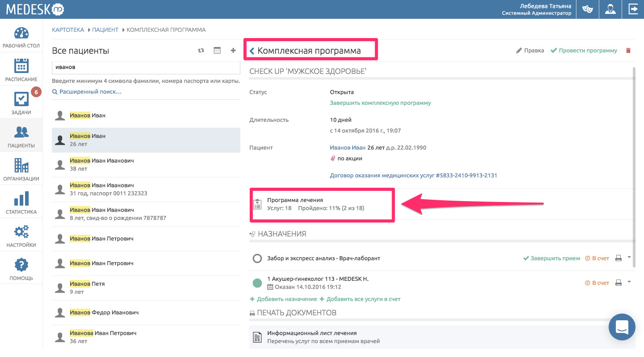Image resolution: width=644 pixels, height=357 pixels.
Task: Expand dropdown arrow next to Забор и экспресс анализ
Action: [629, 258]
